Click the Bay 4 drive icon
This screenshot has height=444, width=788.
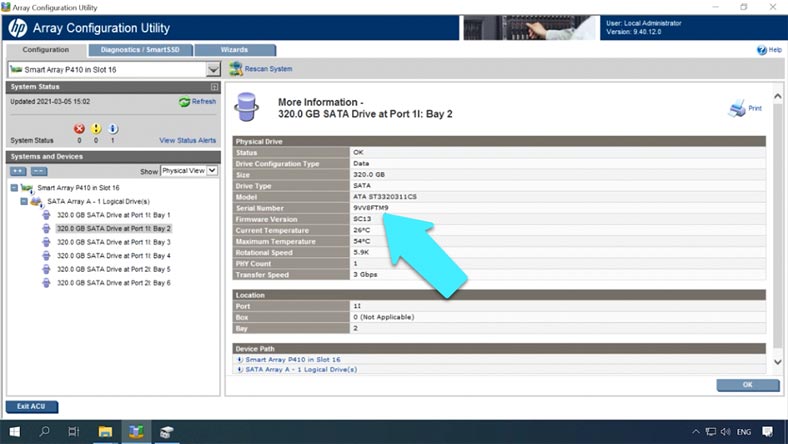[46, 256]
